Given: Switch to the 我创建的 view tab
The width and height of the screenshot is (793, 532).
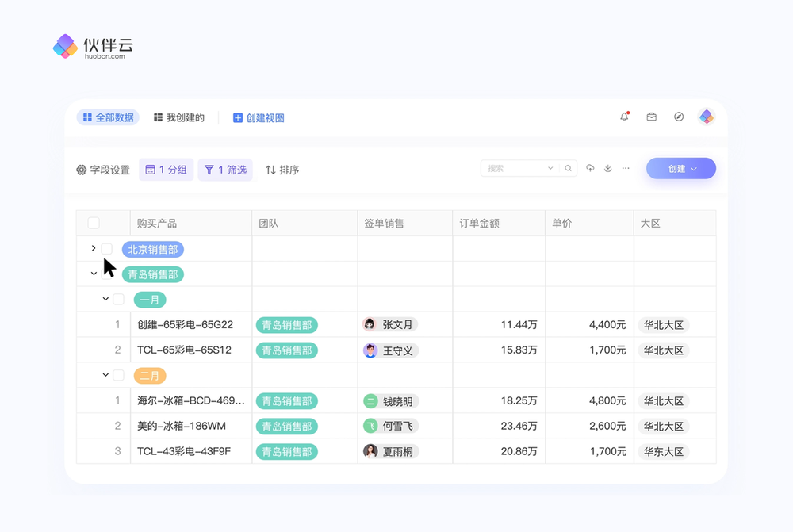Looking at the screenshot, I should pyautogui.click(x=178, y=117).
